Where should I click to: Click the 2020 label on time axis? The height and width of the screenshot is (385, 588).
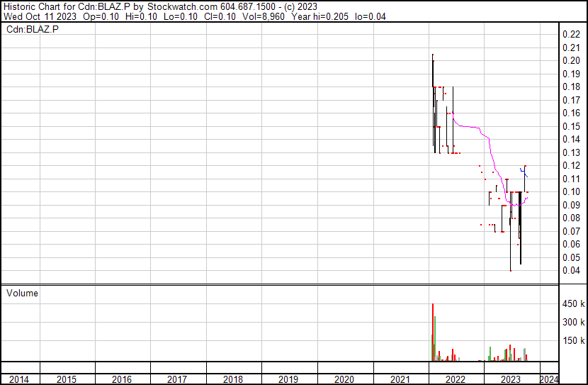[x=344, y=380]
